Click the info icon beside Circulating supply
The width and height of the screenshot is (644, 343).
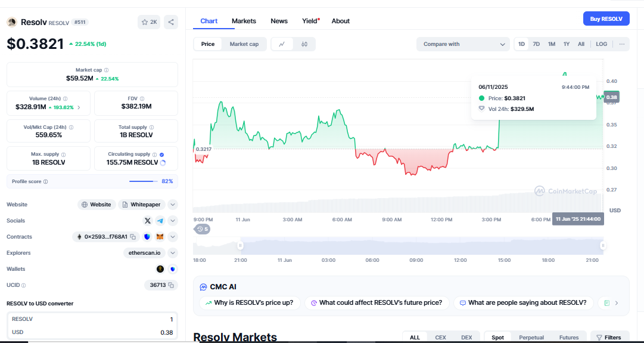(x=154, y=154)
